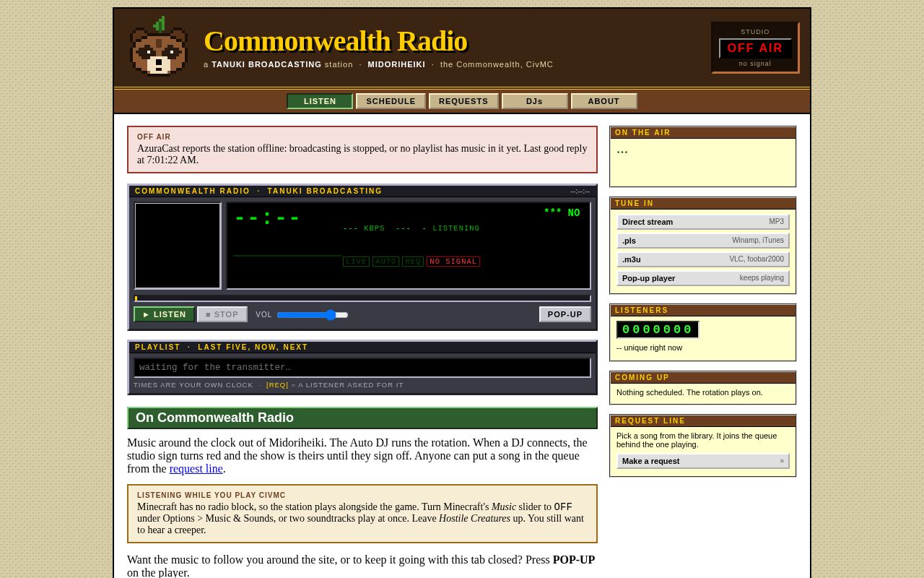The height and width of the screenshot is (578, 924).
Task: Open the Pop-up player sidebar link
Action: pyautogui.click(x=703, y=278)
